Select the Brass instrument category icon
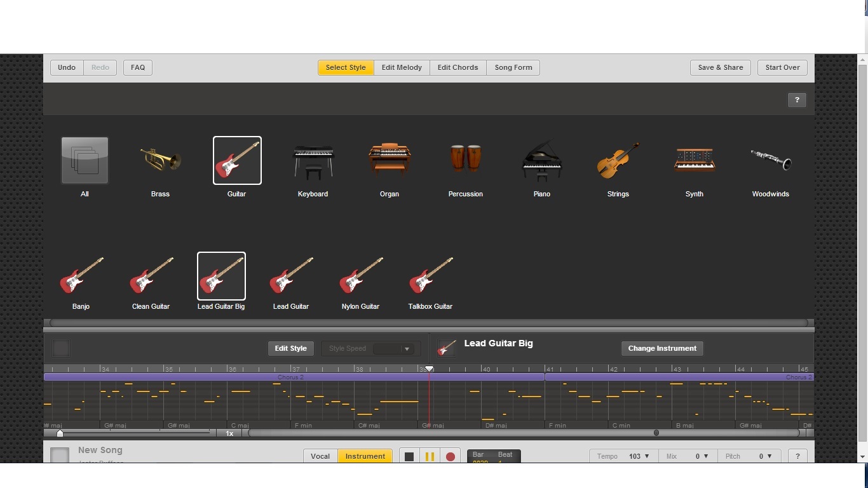Image resolution: width=868 pixels, height=488 pixels. point(160,160)
